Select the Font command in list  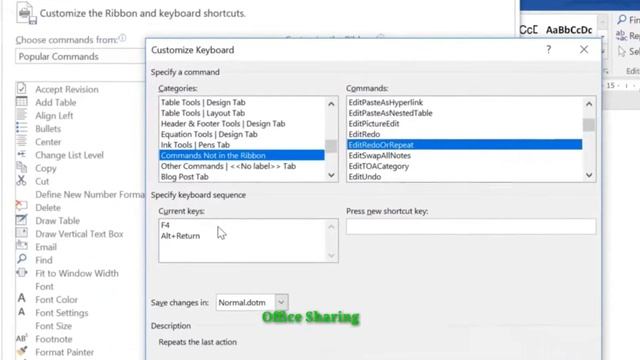(x=44, y=287)
